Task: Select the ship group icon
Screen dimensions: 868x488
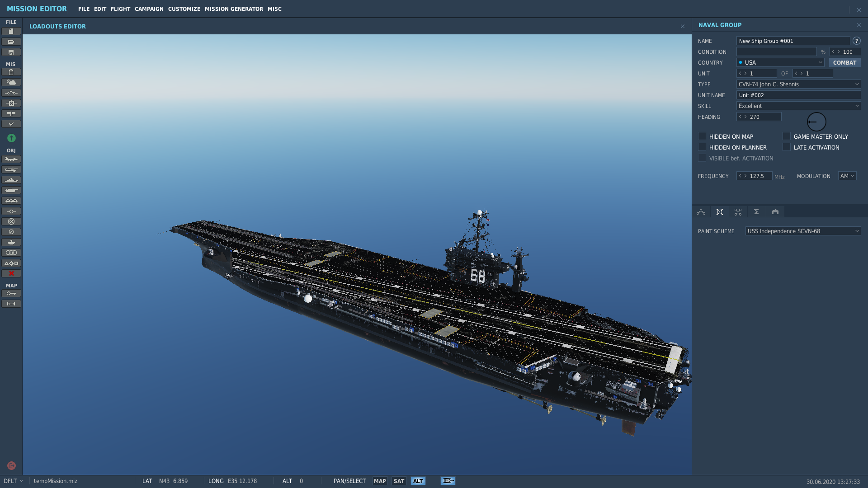Action: [x=11, y=180]
